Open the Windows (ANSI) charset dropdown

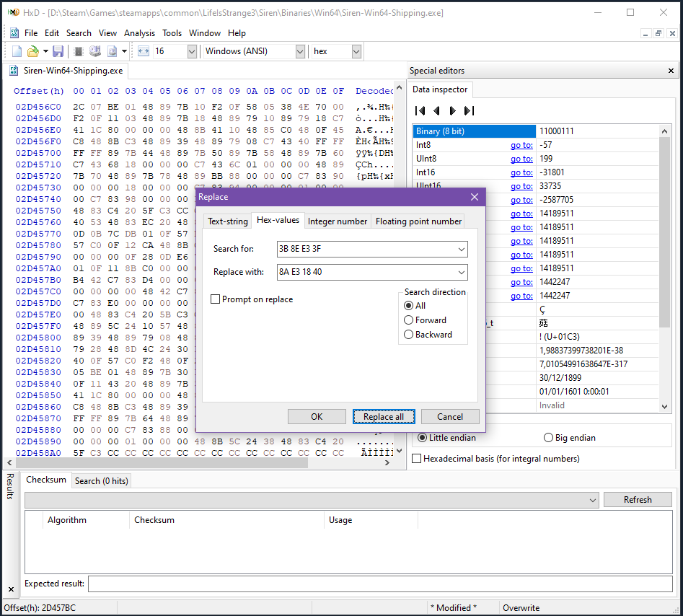(x=300, y=51)
